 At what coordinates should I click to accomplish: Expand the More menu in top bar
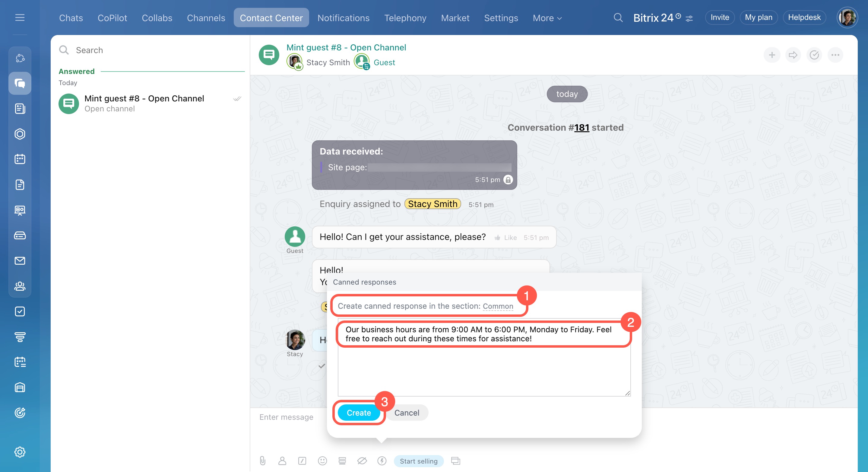[x=547, y=18]
